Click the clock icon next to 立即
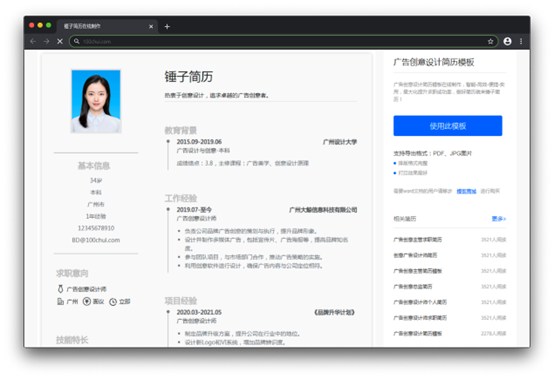This screenshot has height=379, width=554. point(113,302)
